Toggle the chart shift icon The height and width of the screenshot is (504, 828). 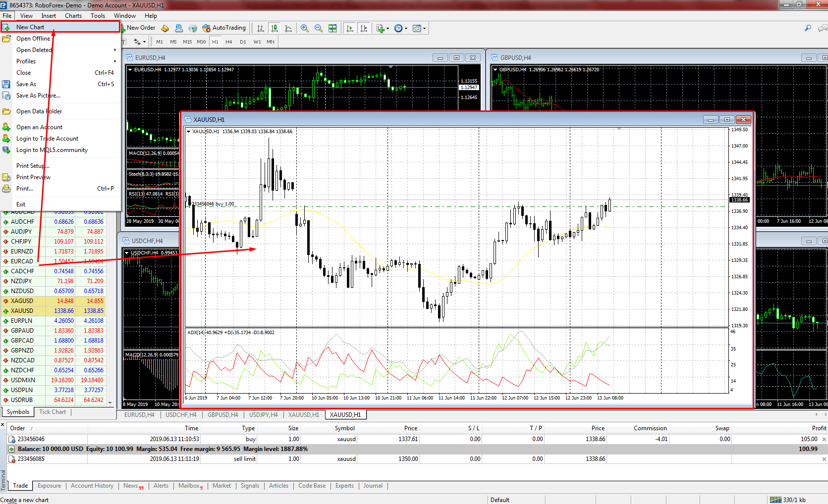364,28
